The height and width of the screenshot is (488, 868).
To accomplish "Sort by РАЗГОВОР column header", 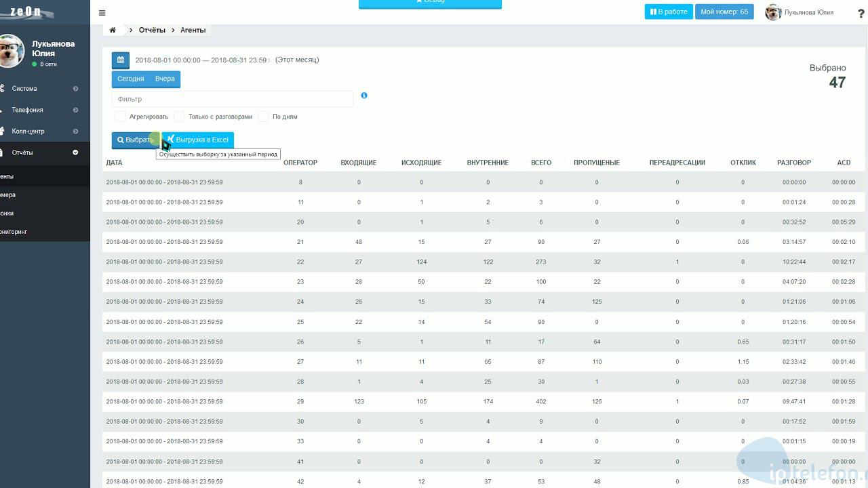I will (x=794, y=163).
